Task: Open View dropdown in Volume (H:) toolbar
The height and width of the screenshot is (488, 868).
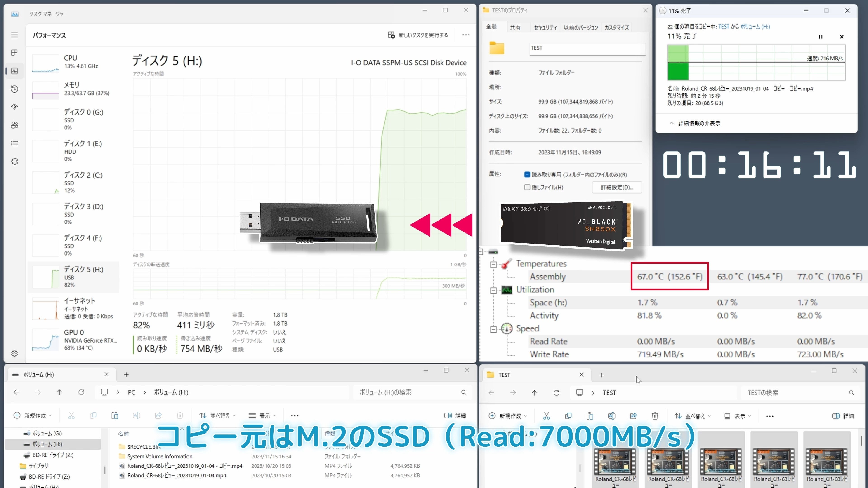Action: click(x=262, y=416)
